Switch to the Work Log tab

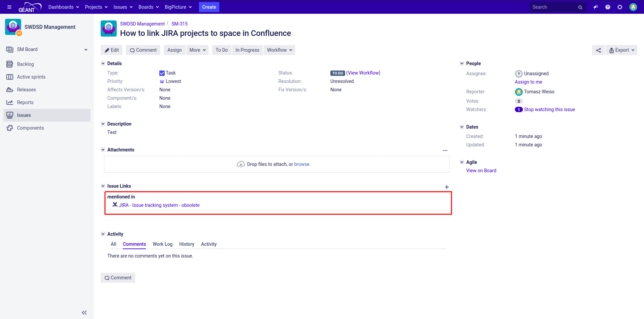pos(163,244)
